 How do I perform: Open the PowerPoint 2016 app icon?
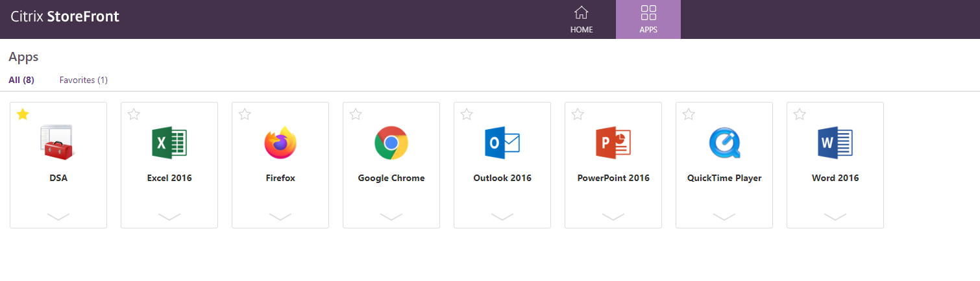pyautogui.click(x=613, y=143)
